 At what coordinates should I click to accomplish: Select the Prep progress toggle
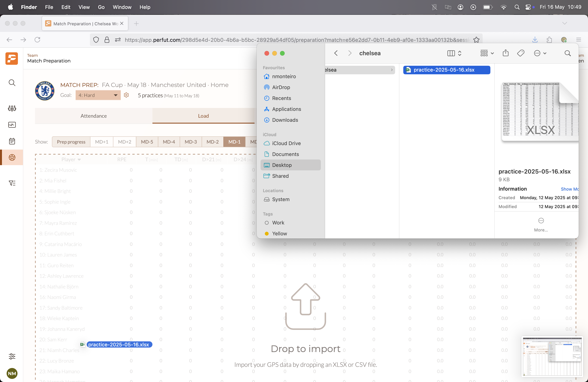(71, 142)
